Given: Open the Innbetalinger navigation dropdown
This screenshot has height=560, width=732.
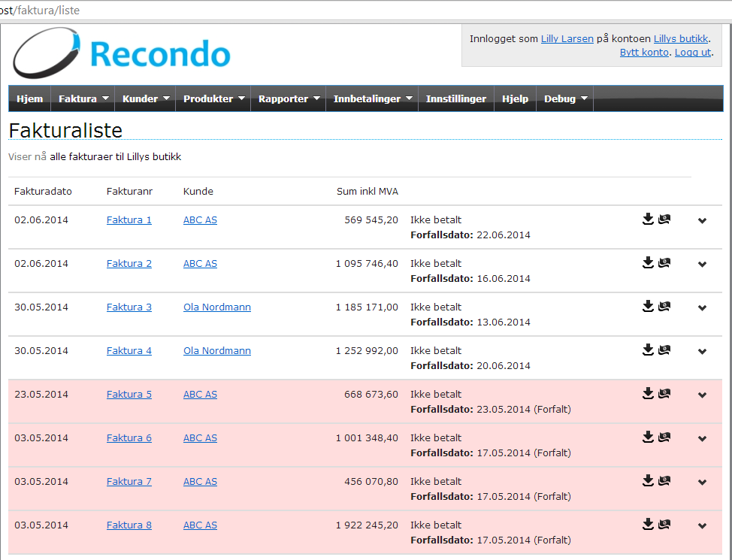Looking at the screenshot, I should pos(372,98).
